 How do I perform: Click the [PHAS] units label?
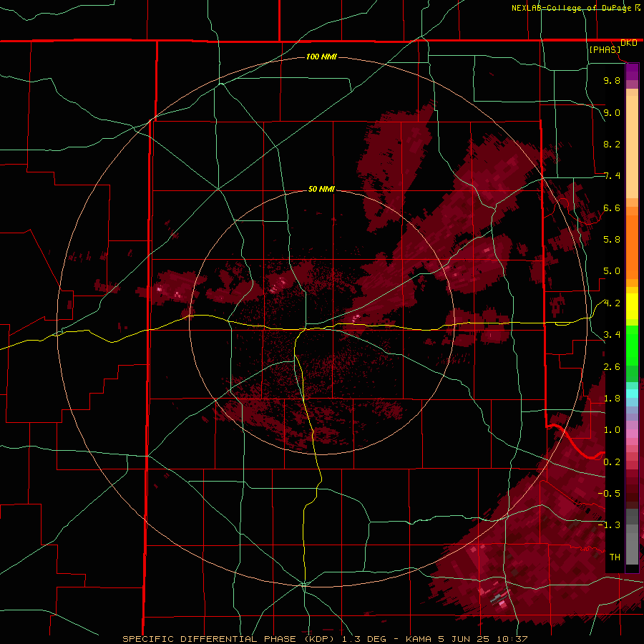[x=605, y=50]
